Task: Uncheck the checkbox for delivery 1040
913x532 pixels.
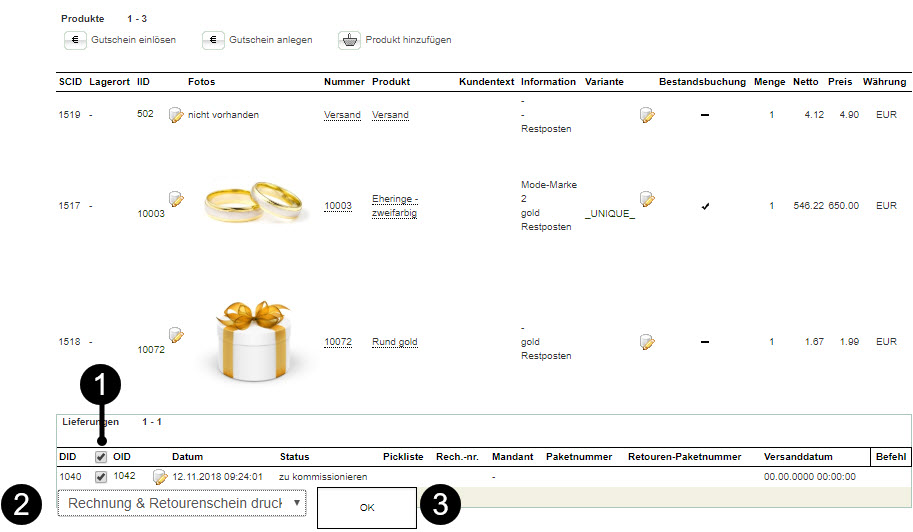Action: (101, 477)
